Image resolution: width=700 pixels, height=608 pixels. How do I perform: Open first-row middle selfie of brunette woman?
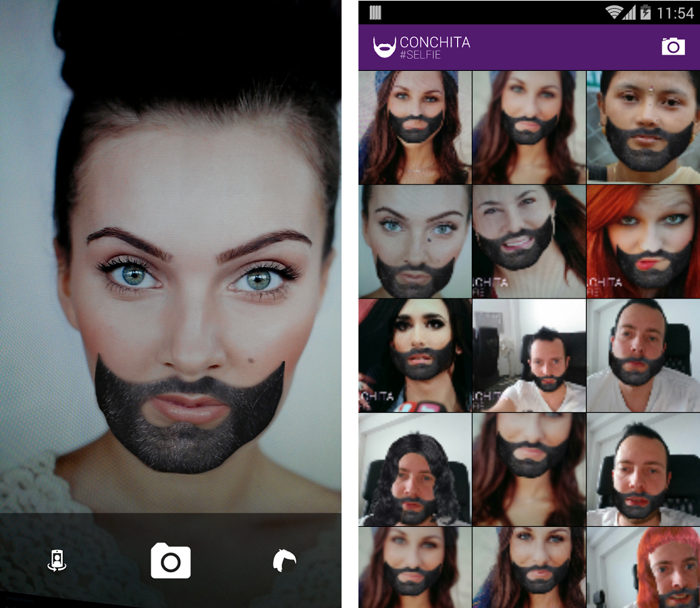529,127
